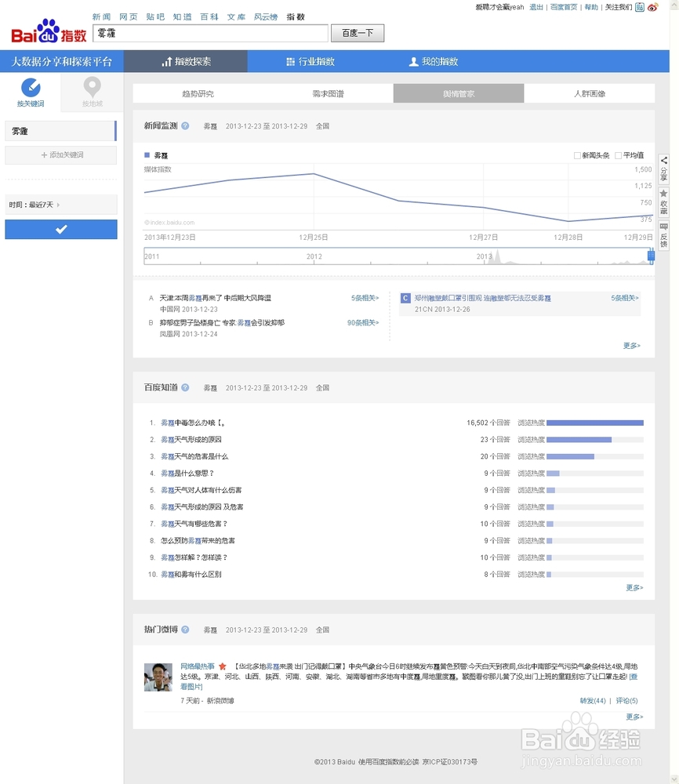Open the 网络最热事 Weibo account link
This screenshot has height=784, width=679.
pyautogui.click(x=198, y=666)
